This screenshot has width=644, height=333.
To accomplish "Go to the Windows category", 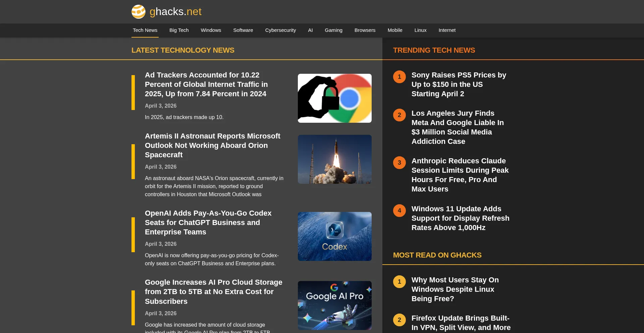I will tap(211, 30).
